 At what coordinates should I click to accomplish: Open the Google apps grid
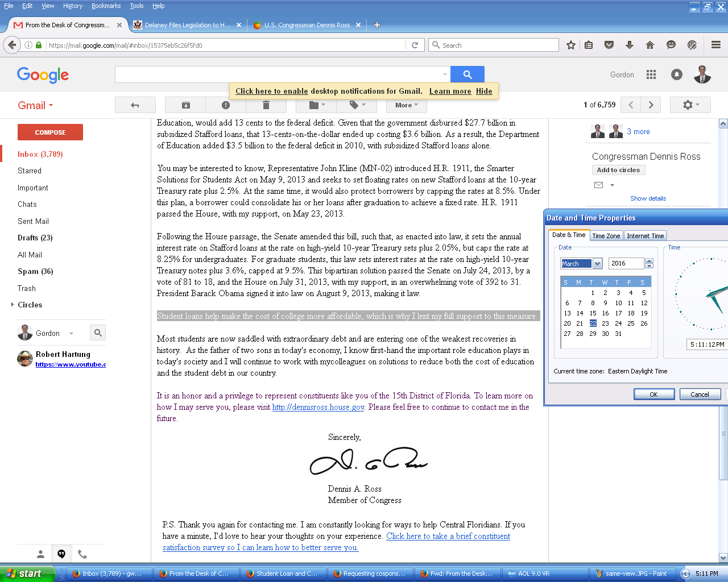(651, 74)
